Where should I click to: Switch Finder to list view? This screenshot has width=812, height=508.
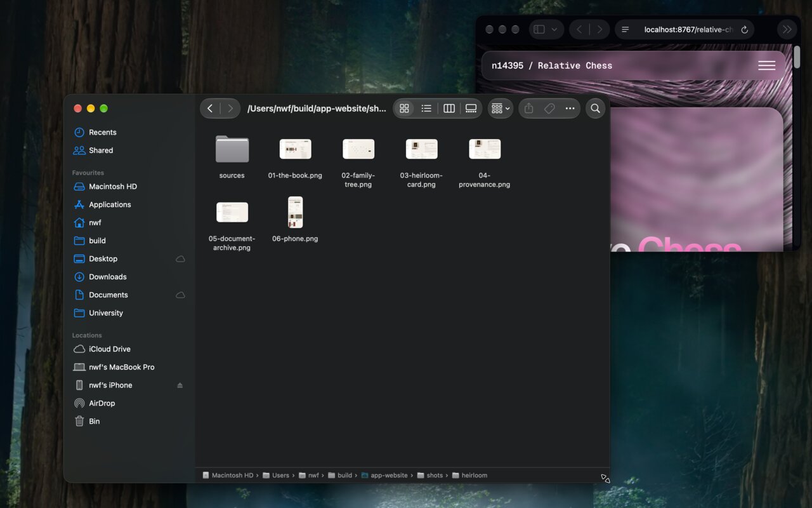tap(426, 109)
